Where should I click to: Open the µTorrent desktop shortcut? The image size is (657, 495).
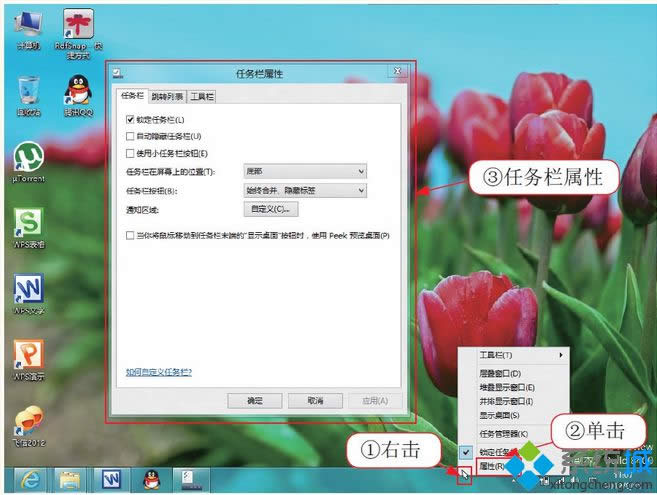tap(27, 159)
